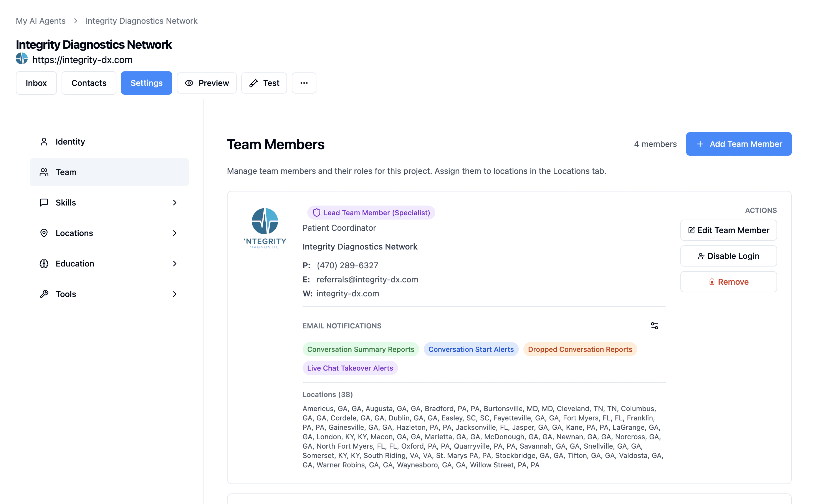
Task: Click the Conversation Summary Reports tag
Action: coord(361,349)
